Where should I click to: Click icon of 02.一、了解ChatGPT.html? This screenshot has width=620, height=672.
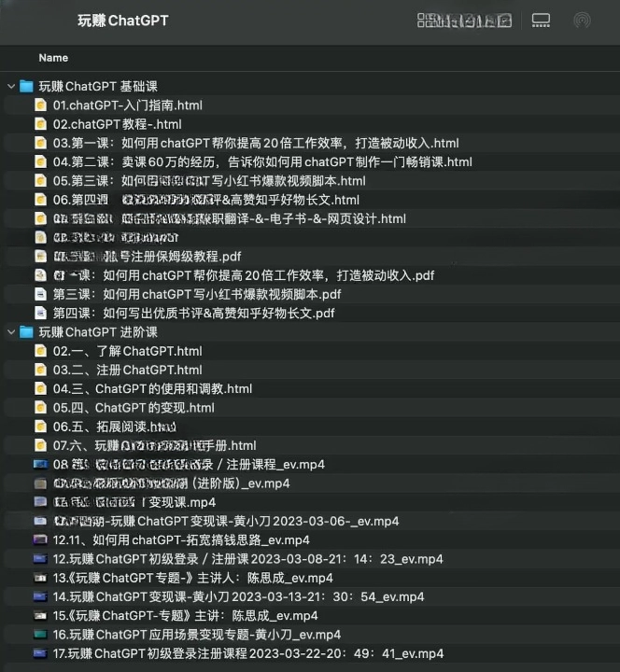(40, 351)
